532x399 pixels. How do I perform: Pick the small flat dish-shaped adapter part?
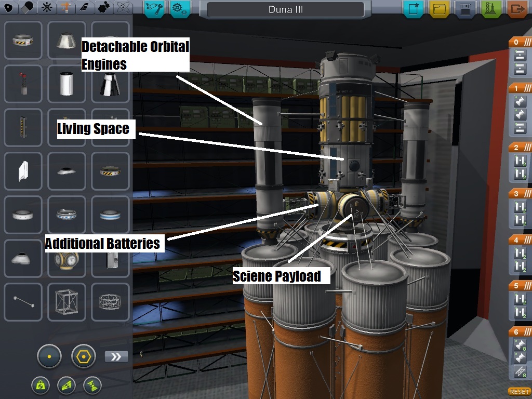66,170
